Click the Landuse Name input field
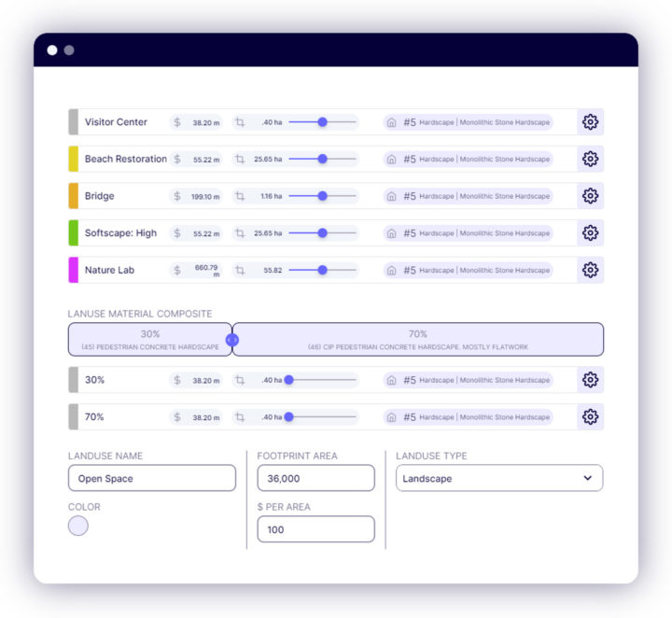 click(x=151, y=478)
